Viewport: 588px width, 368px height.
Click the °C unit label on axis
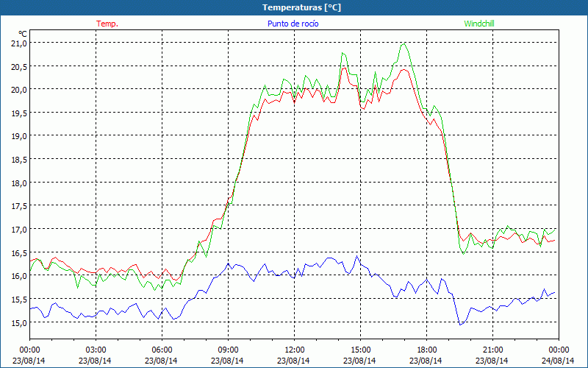pyautogui.click(x=23, y=34)
